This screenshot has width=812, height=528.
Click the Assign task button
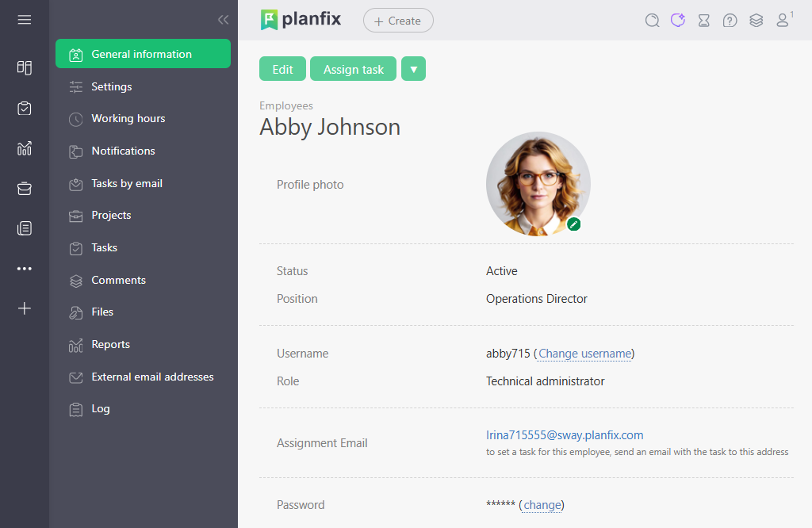click(353, 69)
